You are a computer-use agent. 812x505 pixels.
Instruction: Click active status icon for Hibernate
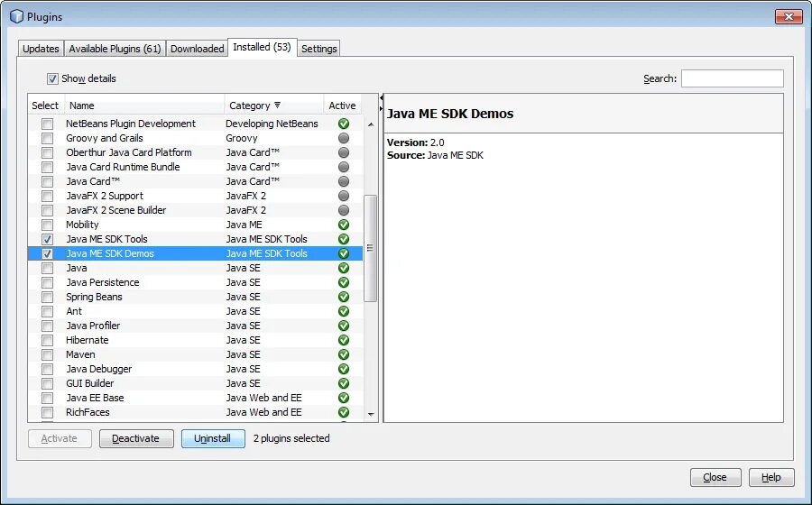[x=344, y=341]
